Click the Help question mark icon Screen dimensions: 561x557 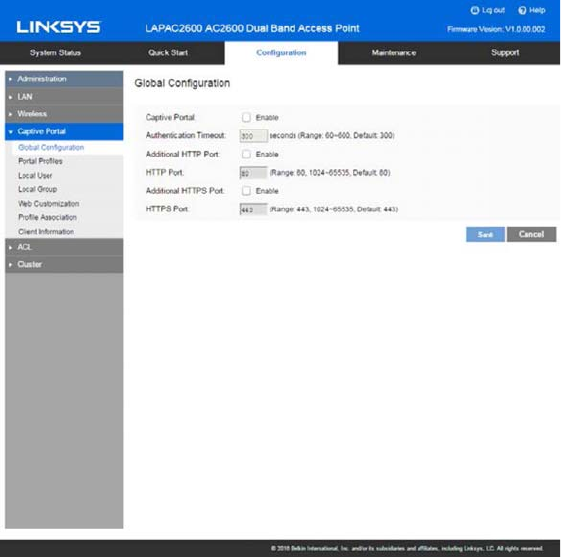pyautogui.click(x=522, y=10)
